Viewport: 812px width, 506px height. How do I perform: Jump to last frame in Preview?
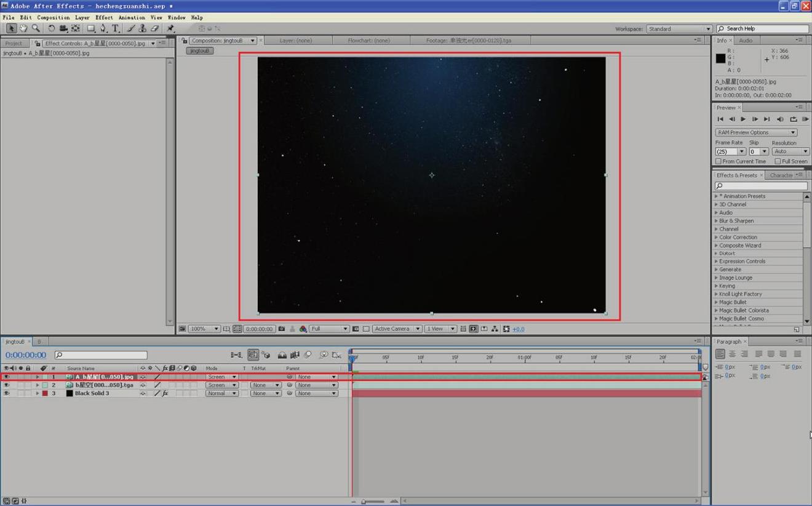pos(766,119)
